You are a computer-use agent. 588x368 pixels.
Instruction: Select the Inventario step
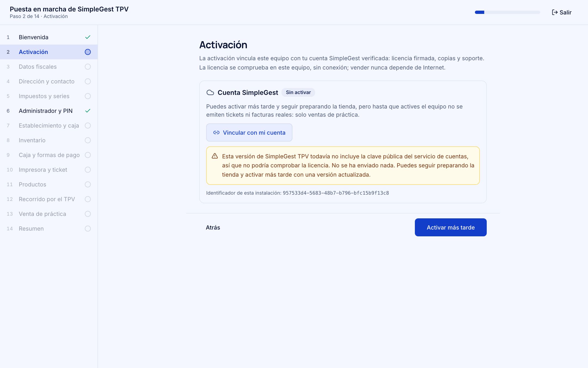point(49,140)
